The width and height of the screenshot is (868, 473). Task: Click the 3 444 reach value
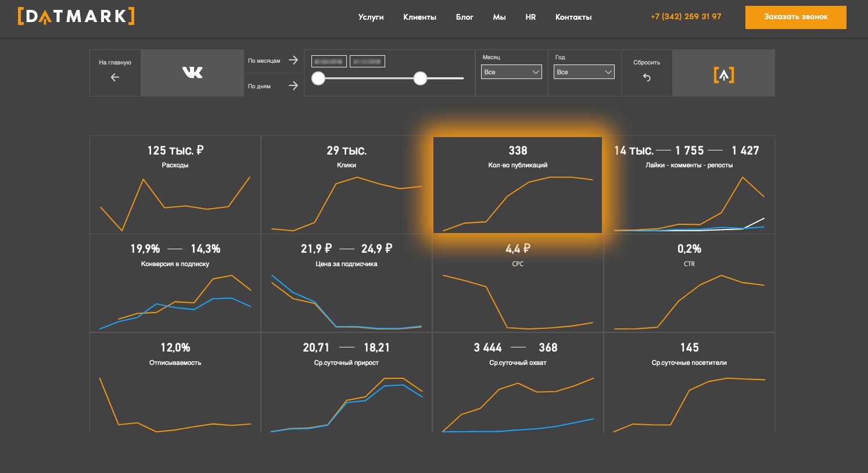pyautogui.click(x=487, y=347)
